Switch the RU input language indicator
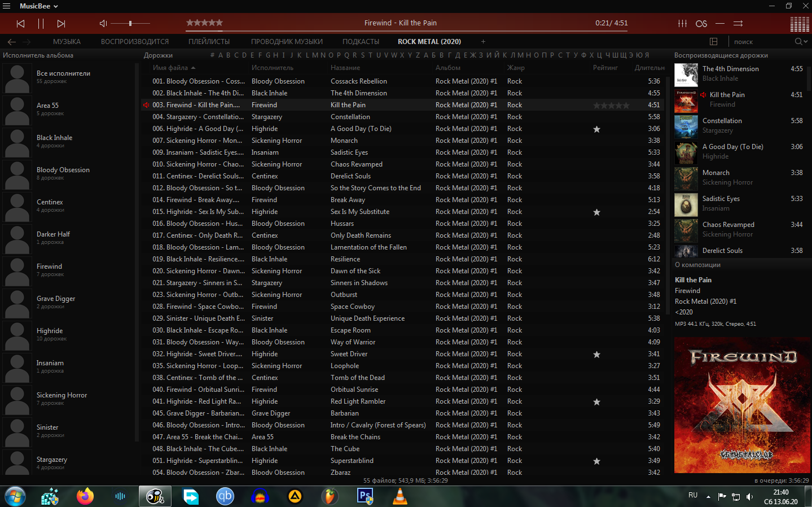This screenshot has width=812, height=507. [693, 495]
